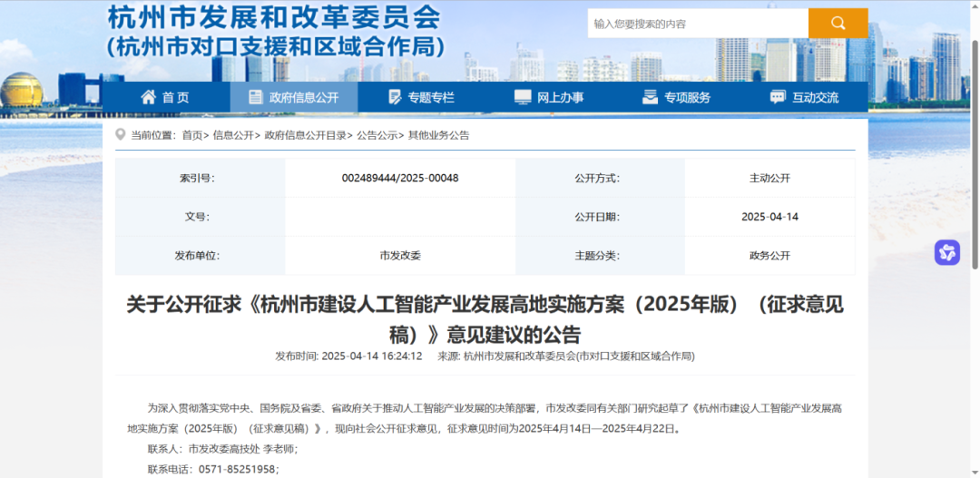Click the 2025-04-14 date value cell
This screenshot has width=980, height=478.
point(770,217)
